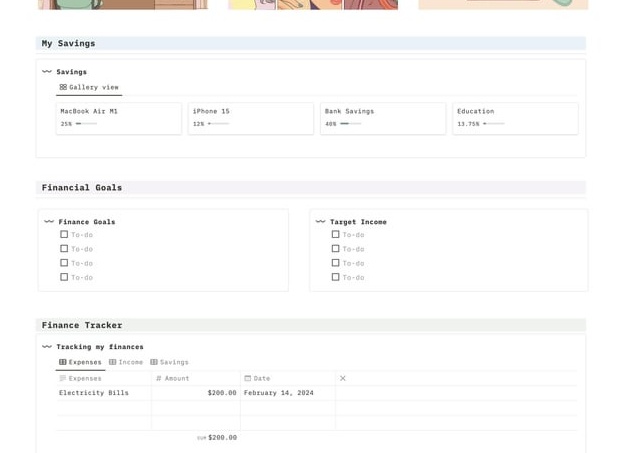
Task: Click the wavy icon beside Savings heading
Action: point(47,72)
